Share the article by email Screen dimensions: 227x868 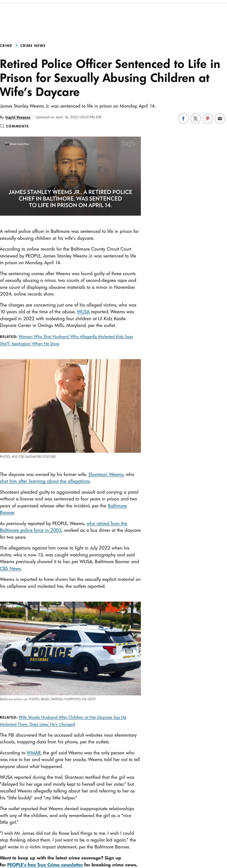(x=220, y=119)
